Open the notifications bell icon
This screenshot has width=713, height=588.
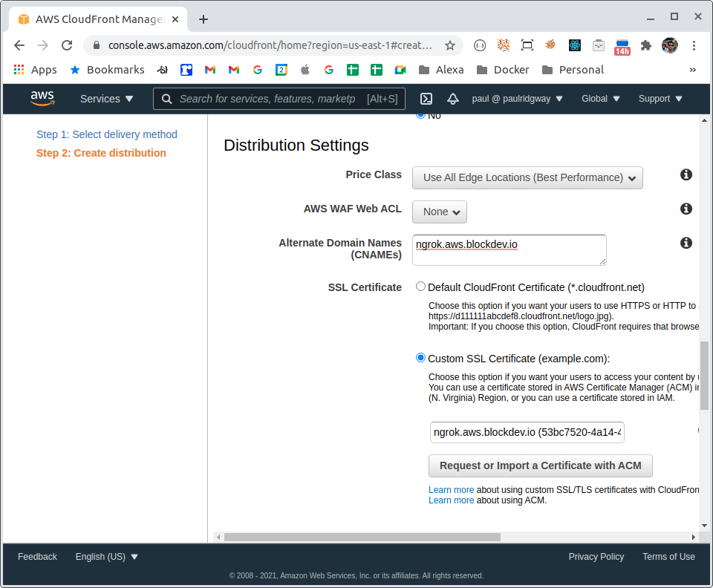coord(453,99)
